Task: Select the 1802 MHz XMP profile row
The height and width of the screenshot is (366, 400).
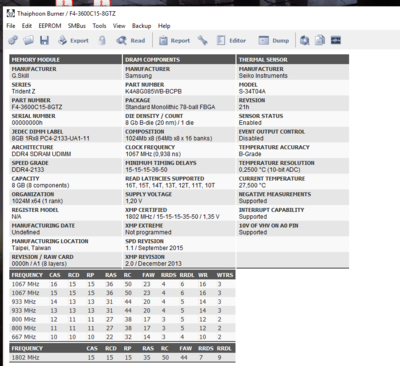Action: pyautogui.click(x=122, y=357)
